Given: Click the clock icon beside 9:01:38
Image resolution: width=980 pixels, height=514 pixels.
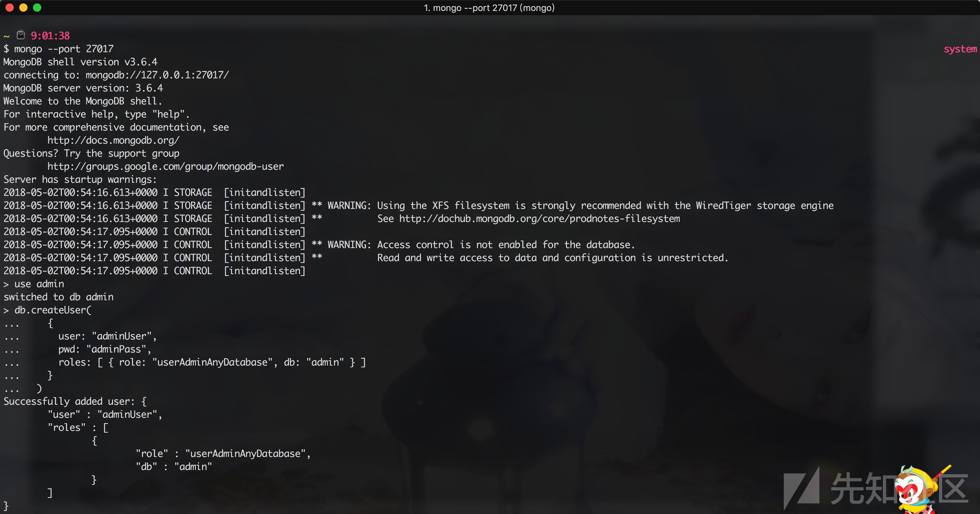Looking at the screenshot, I should pos(21,35).
